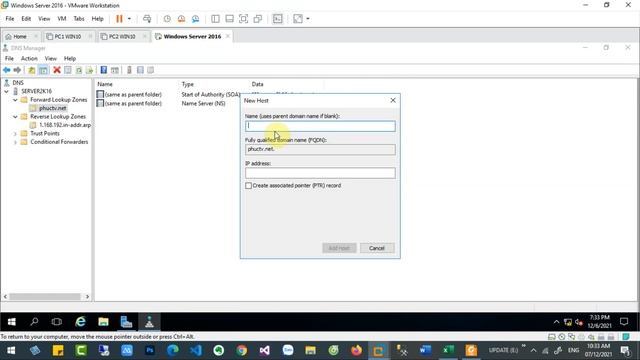The height and width of the screenshot is (360, 640).
Task: Open the Pause button dropdown arrow
Action: (x=129, y=19)
